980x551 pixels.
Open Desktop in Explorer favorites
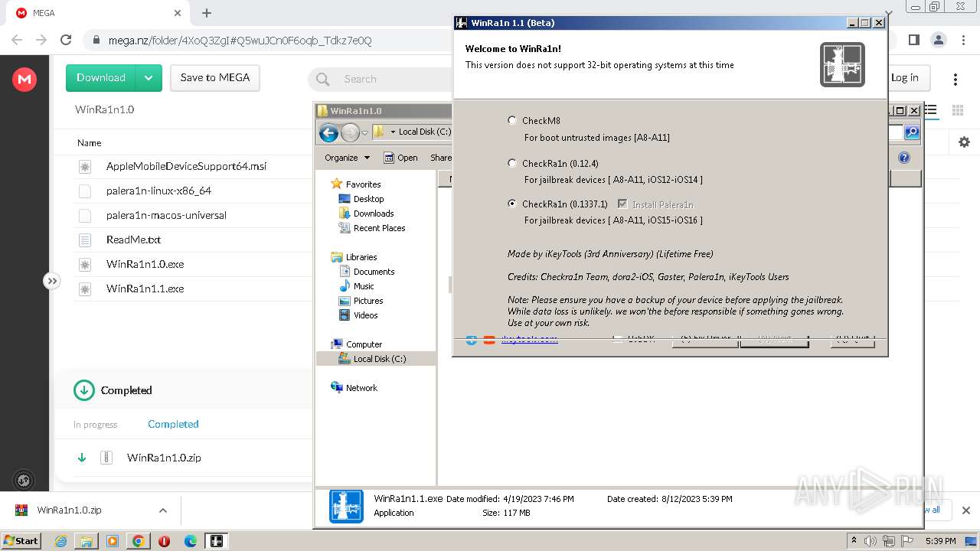click(361, 199)
